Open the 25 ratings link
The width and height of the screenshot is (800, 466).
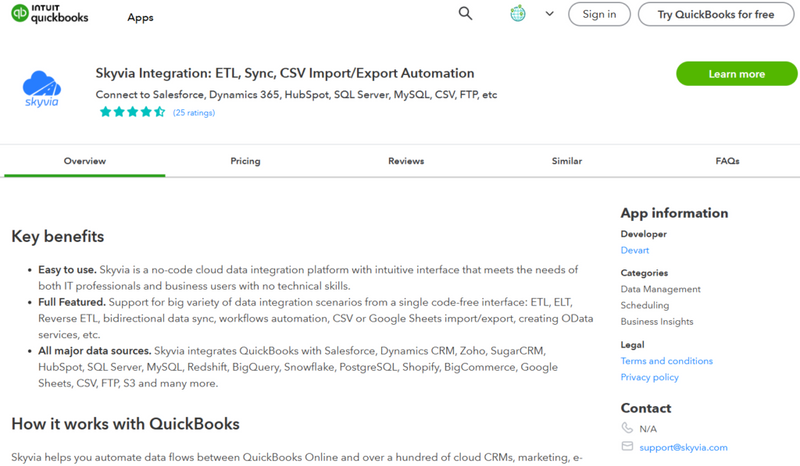[x=194, y=112]
